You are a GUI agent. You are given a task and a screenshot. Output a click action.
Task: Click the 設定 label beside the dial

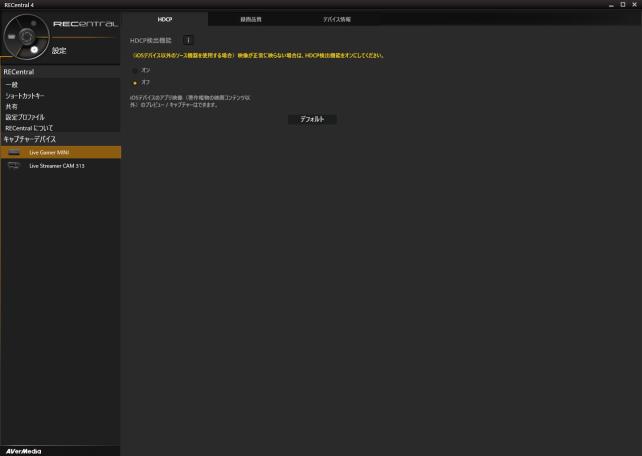[x=59, y=50]
